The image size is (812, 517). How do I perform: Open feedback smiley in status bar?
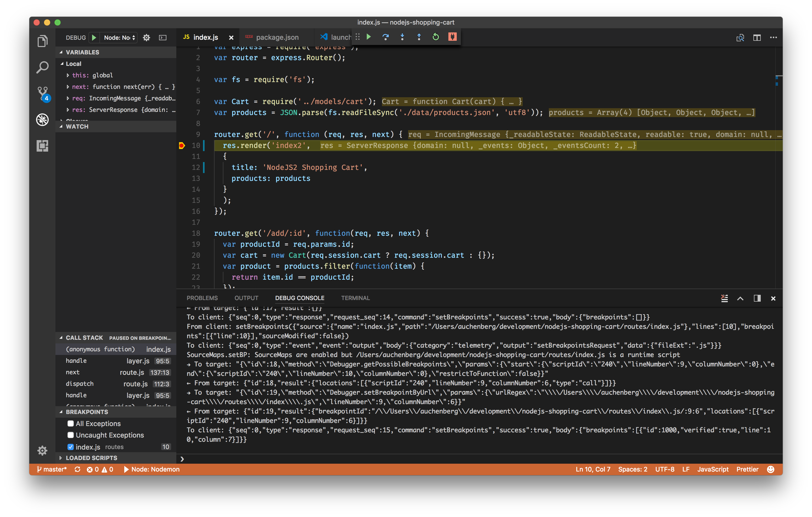pos(770,469)
